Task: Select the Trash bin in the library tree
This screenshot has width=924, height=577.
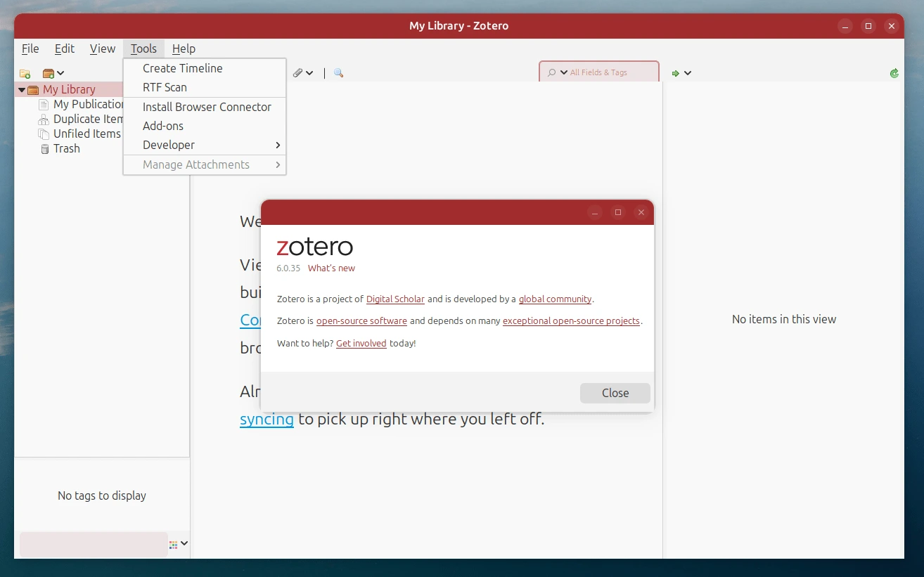Action: (66, 148)
